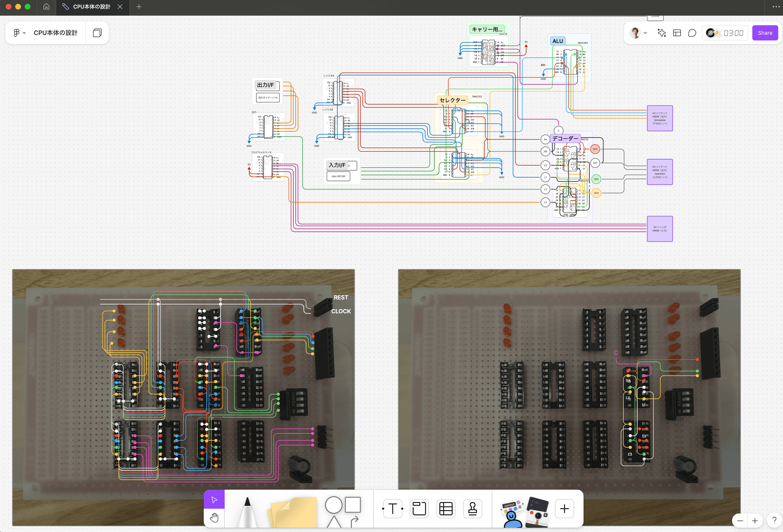Select the pencil drawing tool
The image size is (783, 532).
[x=247, y=512]
